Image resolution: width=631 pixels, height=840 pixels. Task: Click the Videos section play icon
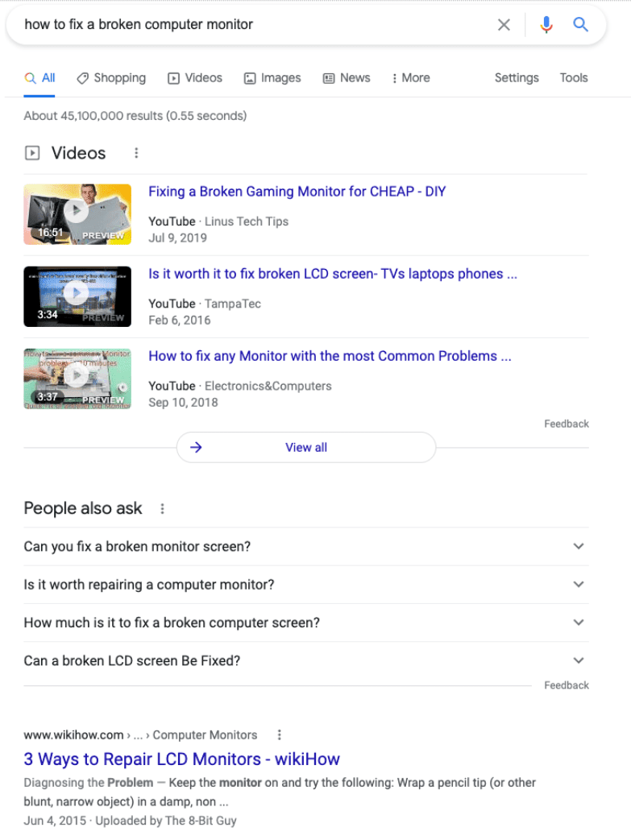(32, 153)
